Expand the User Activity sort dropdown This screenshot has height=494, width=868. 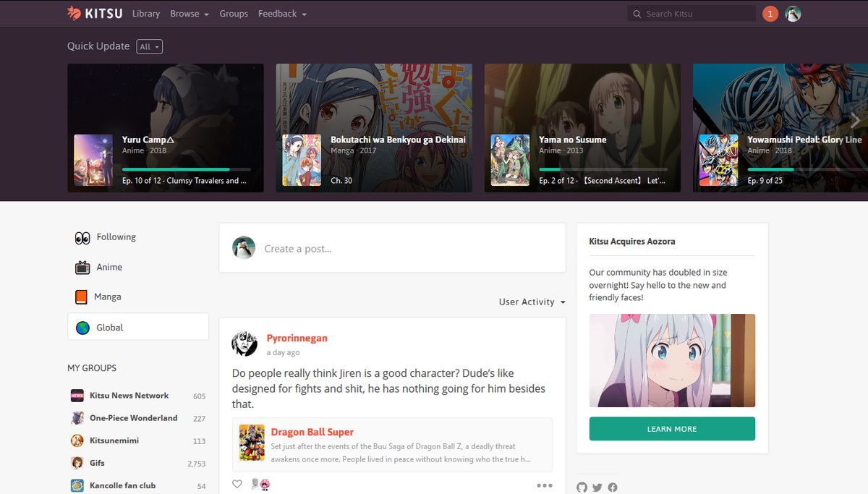[x=532, y=302]
